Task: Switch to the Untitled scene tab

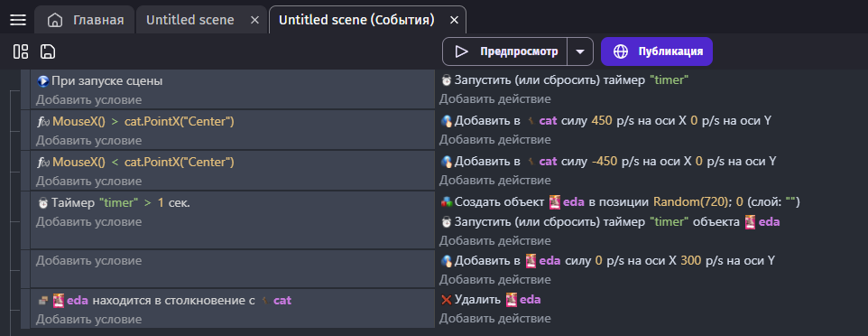Action: click(189, 20)
